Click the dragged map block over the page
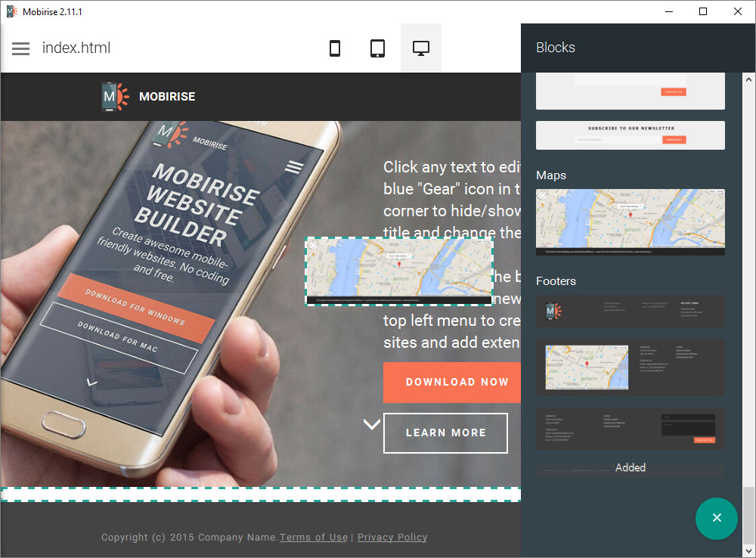Viewport: 756px width, 558px height. point(399,271)
